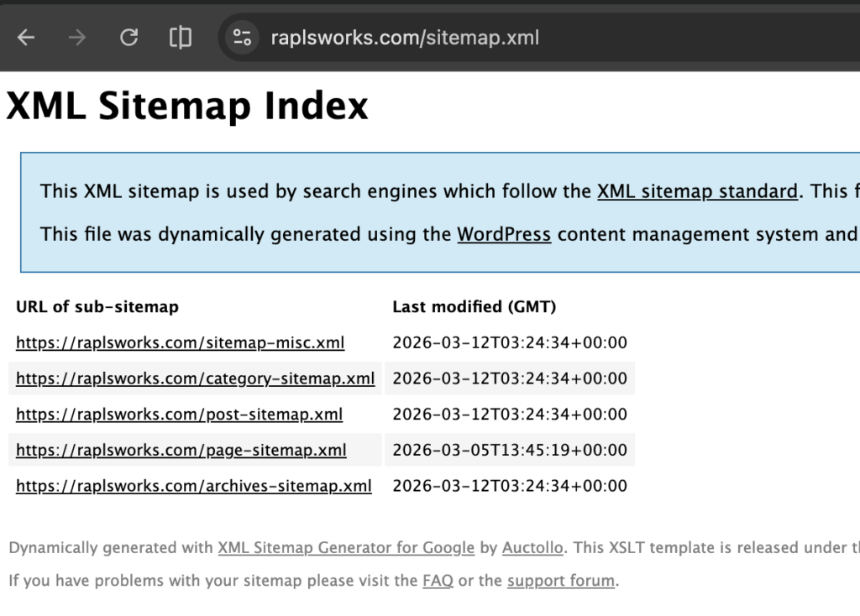860x616 pixels.
Task: Select the URL of sub-sitemap column header
Action: [97, 306]
